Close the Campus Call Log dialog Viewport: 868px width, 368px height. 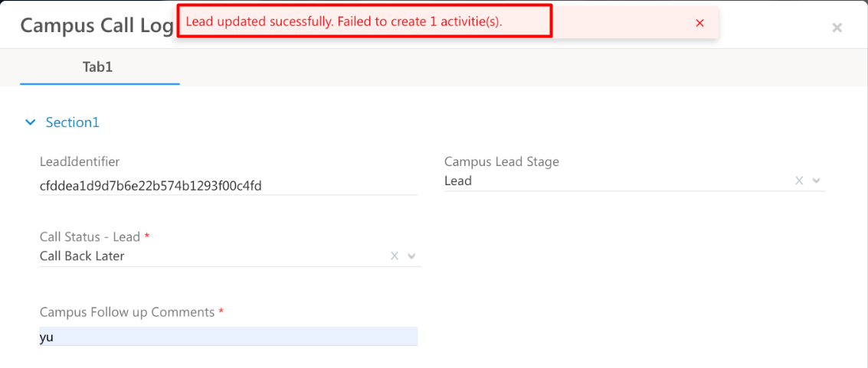click(x=837, y=28)
